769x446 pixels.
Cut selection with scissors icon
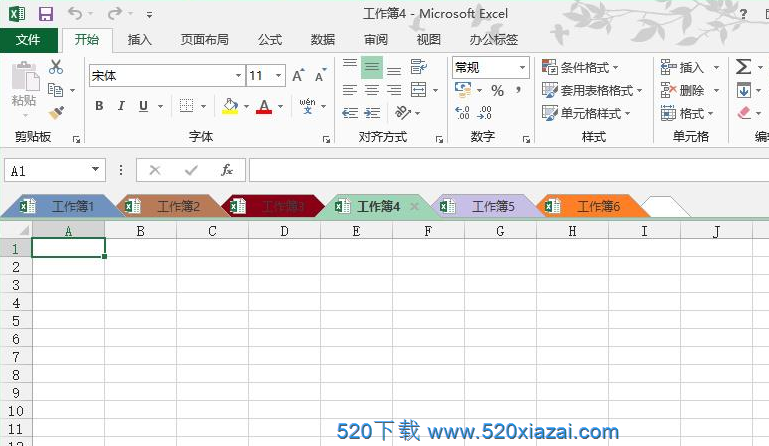56,67
